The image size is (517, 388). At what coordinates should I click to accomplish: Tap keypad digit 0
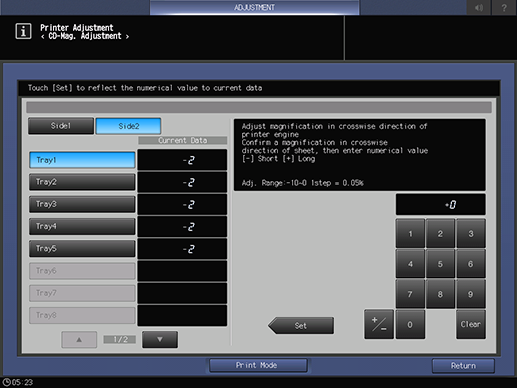410,324
